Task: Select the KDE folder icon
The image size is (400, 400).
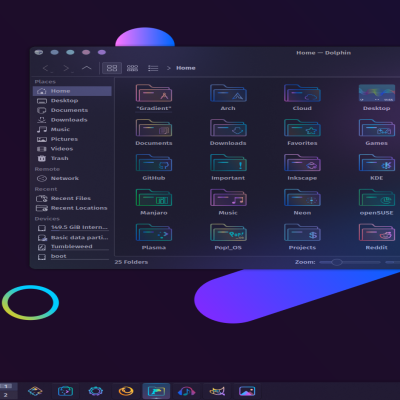Action: click(377, 163)
